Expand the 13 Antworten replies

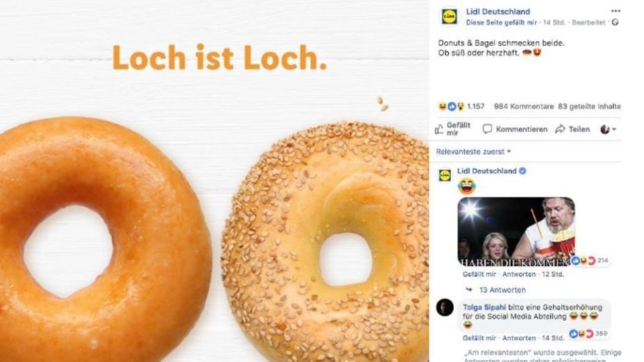click(x=502, y=290)
